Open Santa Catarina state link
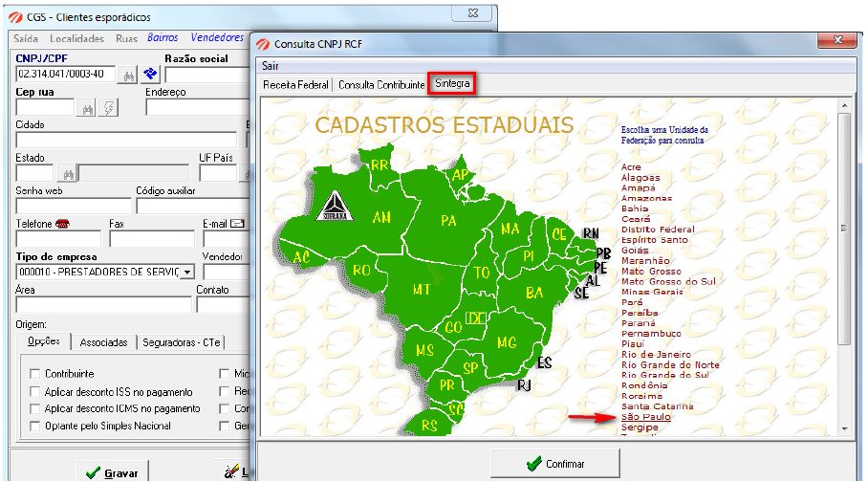Screen dimensions: 868x482 tap(657, 406)
